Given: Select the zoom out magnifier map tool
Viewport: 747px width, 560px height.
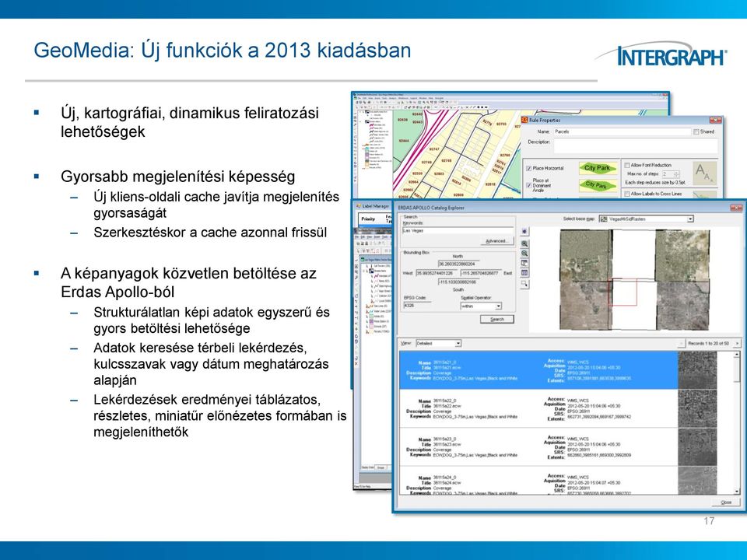Looking at the screenshot, I should [524, 254].
